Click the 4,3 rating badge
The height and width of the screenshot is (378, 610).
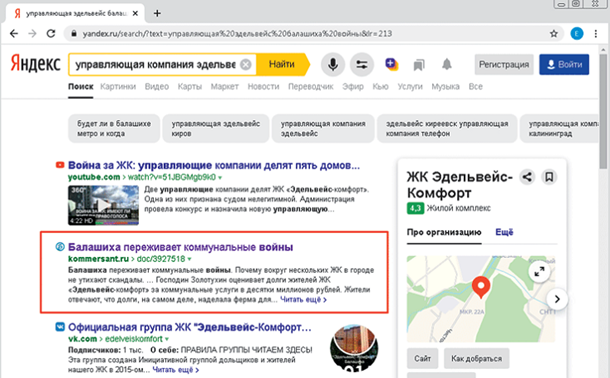(415, 208)
